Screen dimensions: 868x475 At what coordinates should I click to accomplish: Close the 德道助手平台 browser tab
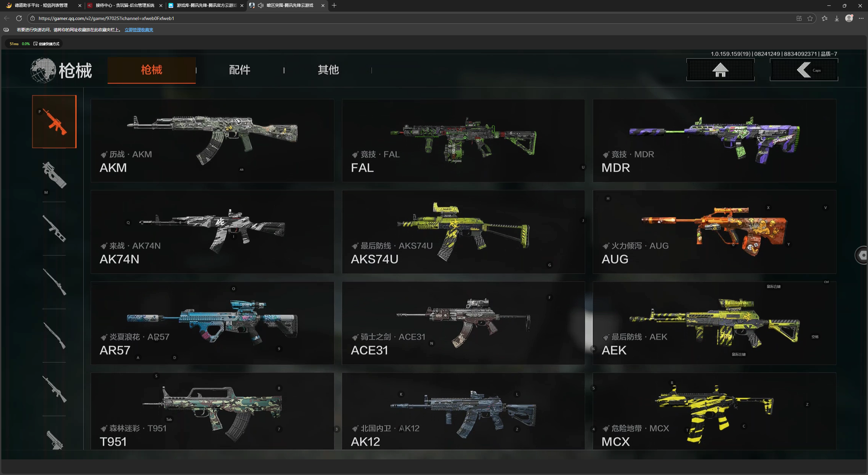pyautogui.click(x=80, y=5)
